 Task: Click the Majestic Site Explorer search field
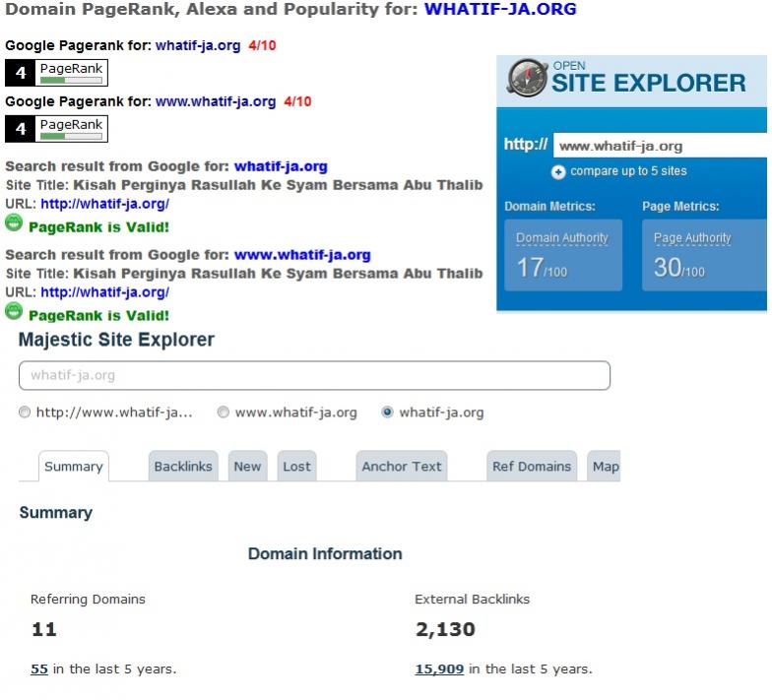point(315,376)
